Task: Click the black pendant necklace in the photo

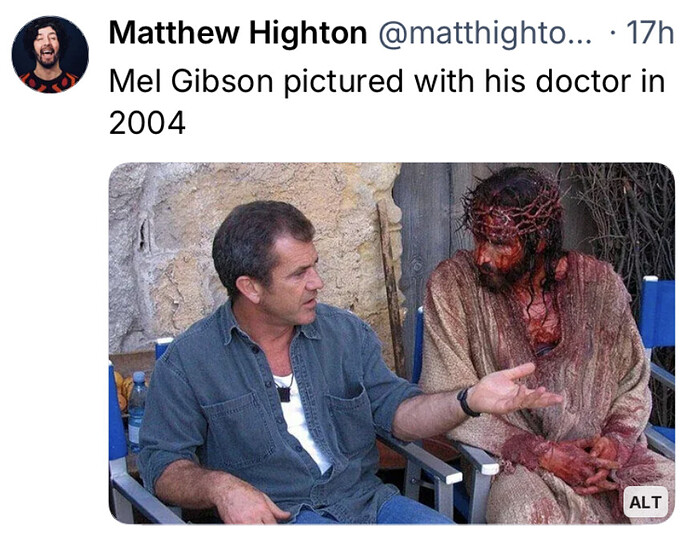Action: 284,394
